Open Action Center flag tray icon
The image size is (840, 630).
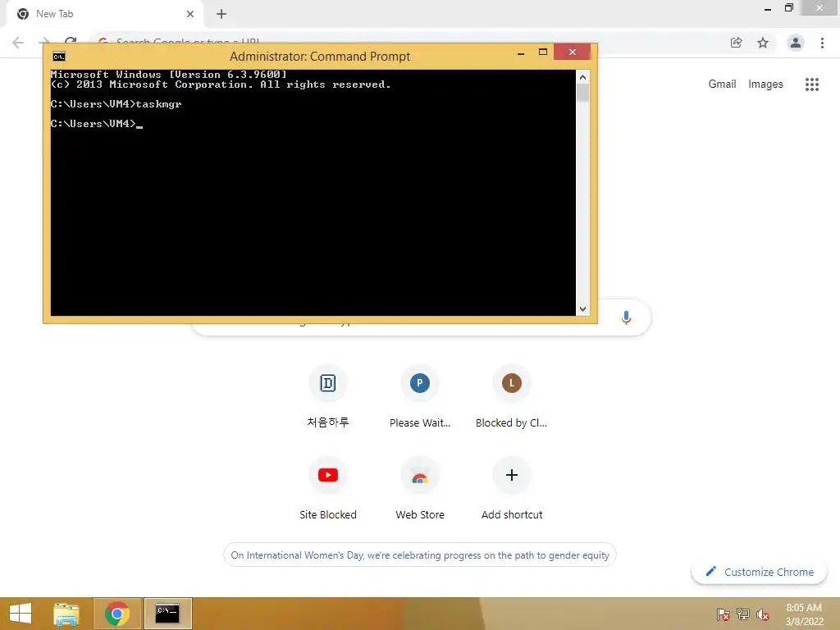(x=724, y=614)
